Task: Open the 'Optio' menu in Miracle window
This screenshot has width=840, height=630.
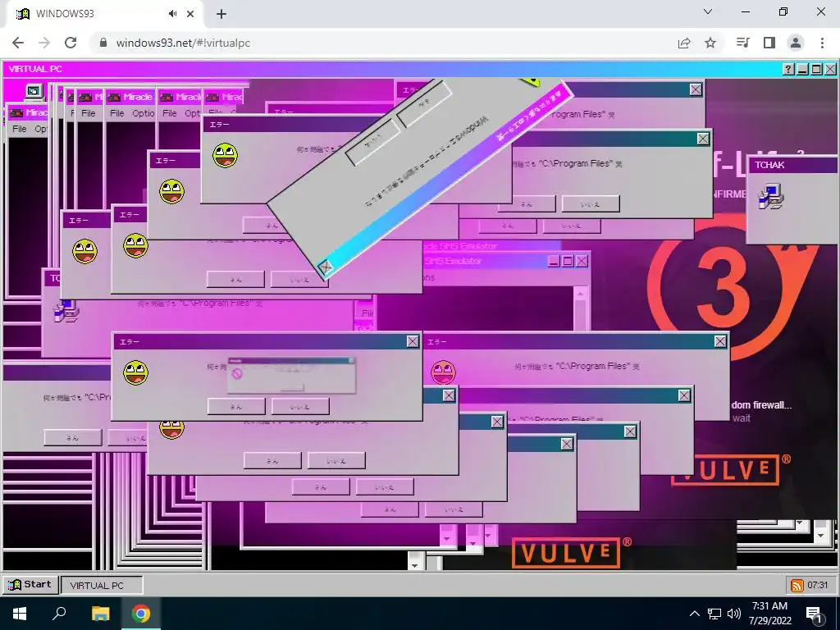Action: [143, 113]
